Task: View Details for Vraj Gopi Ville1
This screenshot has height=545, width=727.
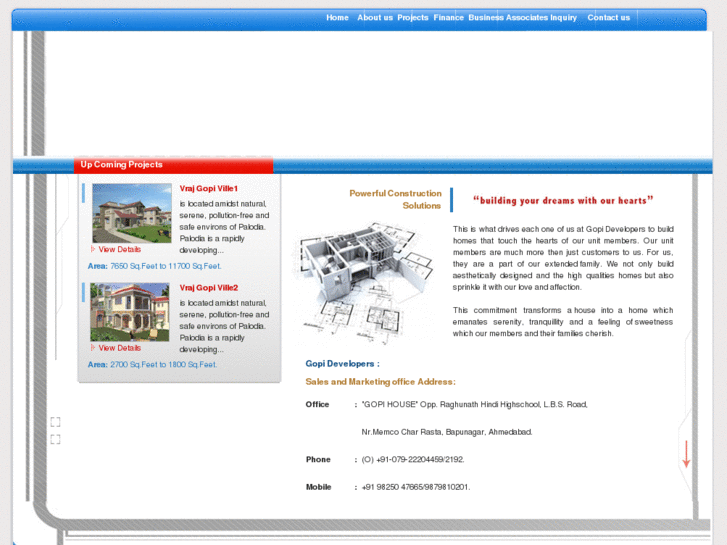Action: (x=119, y=249)
